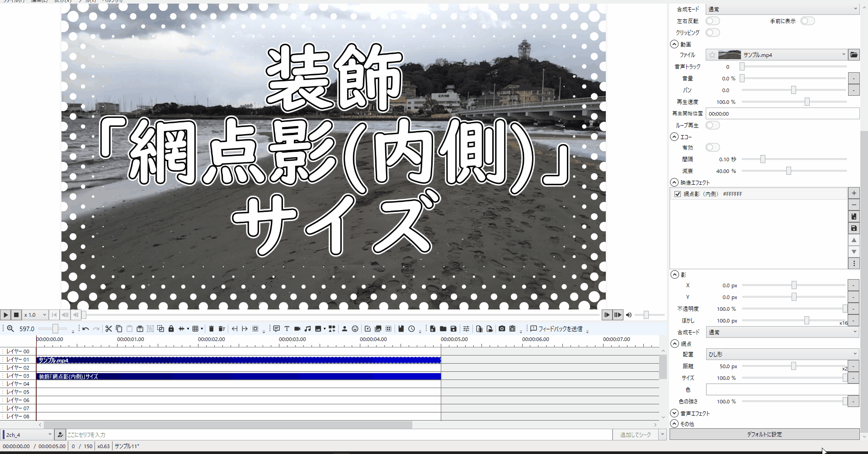Click the star favorite icon beside サンプル.mp4
This screenshot has height=454, width=868.
[712, 55]
